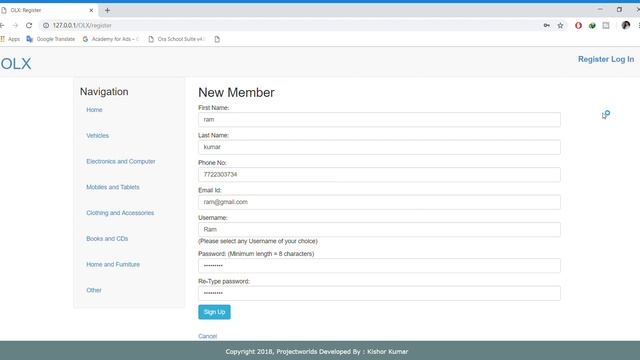Click the Password field

[x=379, y=266]
